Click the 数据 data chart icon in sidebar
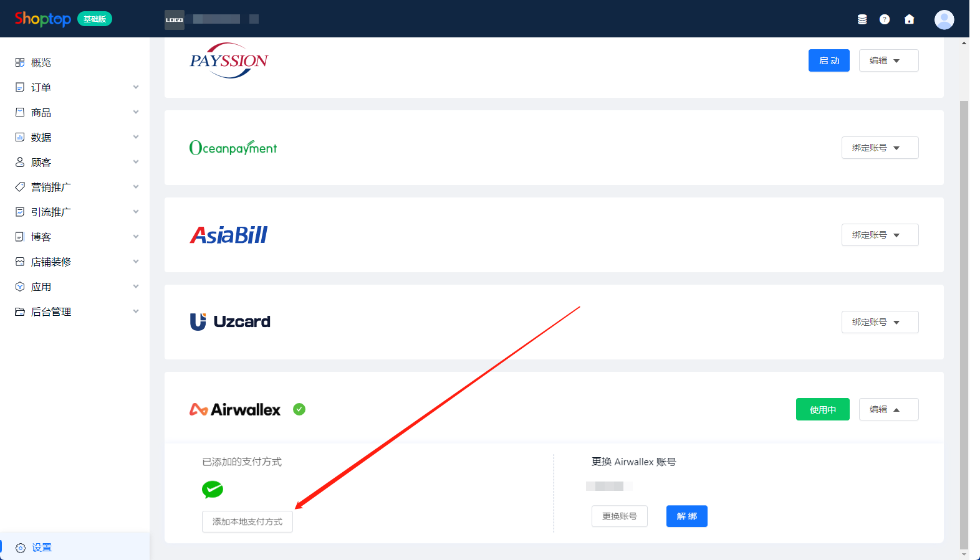 [20, 137]
